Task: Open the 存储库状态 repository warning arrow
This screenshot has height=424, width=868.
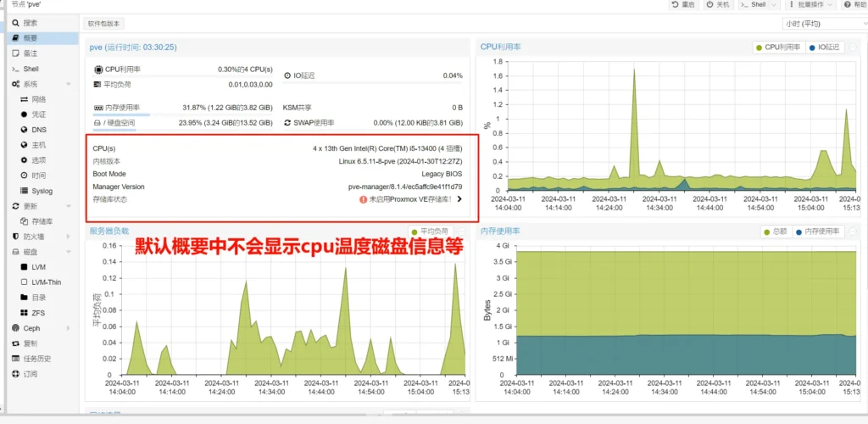Action: click(x=459, y=199)
